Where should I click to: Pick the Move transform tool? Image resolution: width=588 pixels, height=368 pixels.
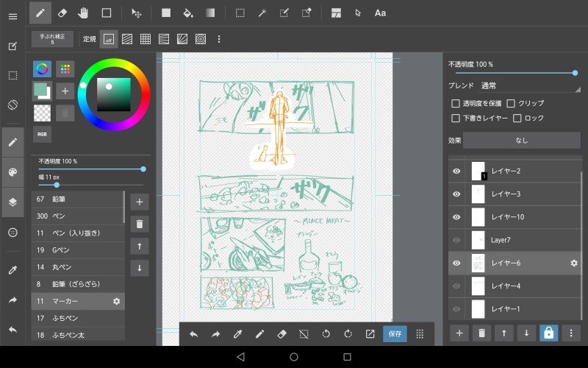coord(136,13)
